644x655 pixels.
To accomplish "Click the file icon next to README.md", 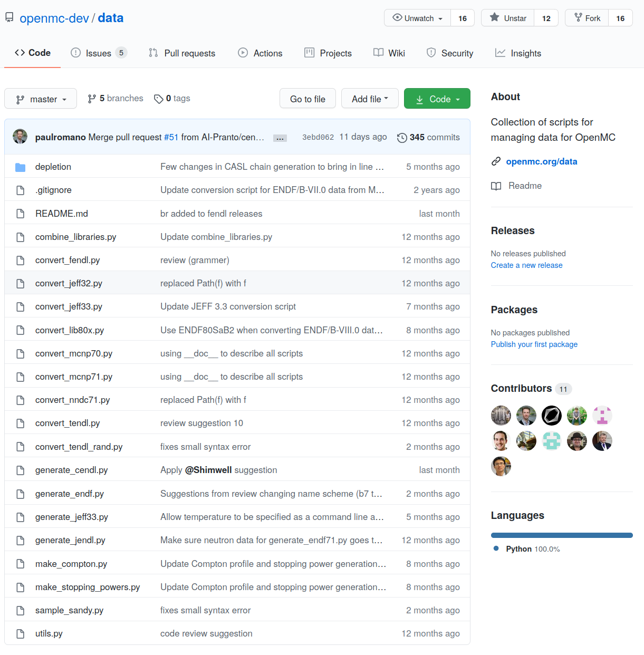I will (x=20, y=214).
